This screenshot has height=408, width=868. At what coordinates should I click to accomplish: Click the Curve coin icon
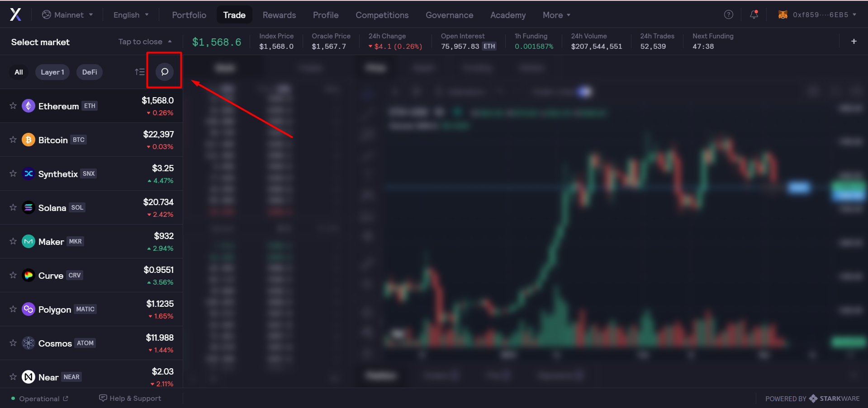tap(28, 275)
